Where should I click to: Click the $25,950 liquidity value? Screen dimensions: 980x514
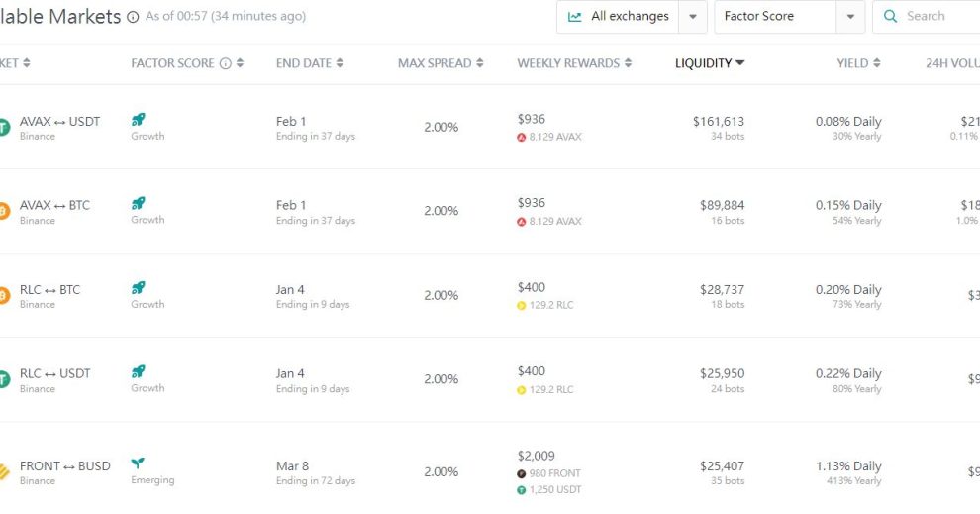pyautogui.click(x=722, y=373)
